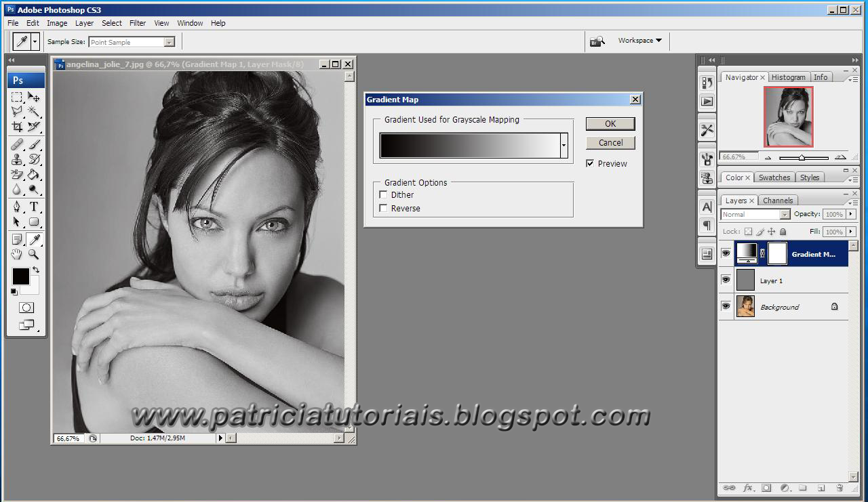Select the Rectangular Marquee tool
This screenshot has width=868, height=502.
[x=18, y=98]
